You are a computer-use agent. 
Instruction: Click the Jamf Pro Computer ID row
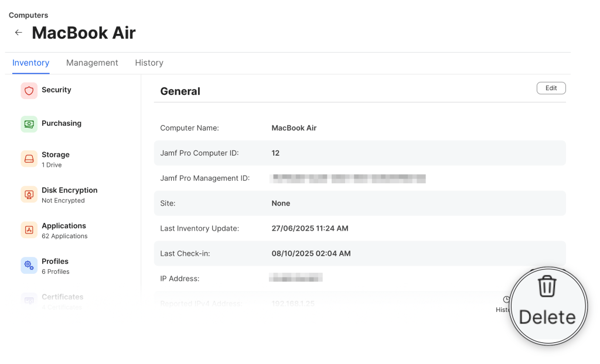click(x=360, y=153)
